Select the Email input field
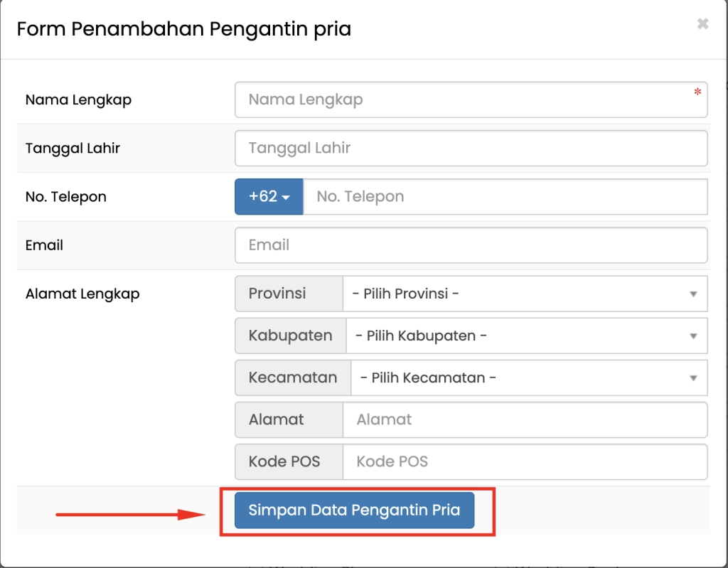Screen dimensions: 728x568 (x=471, y=245)
